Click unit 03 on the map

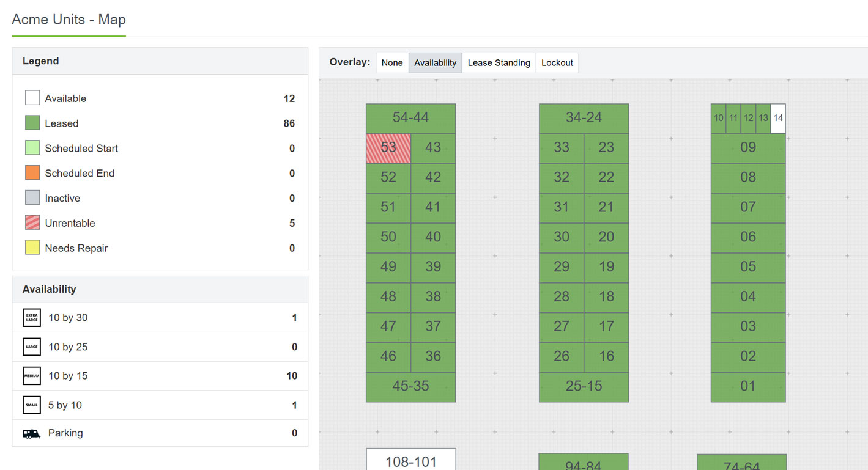748,327
